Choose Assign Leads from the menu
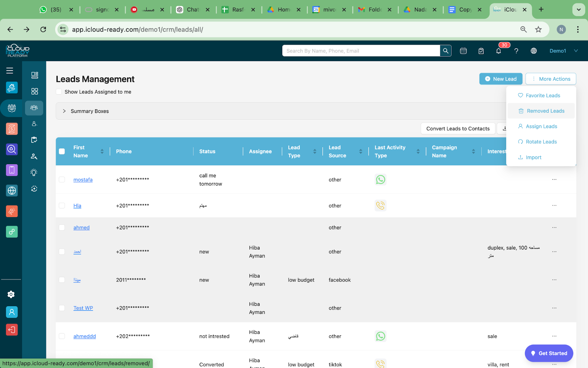Viewport: 588px width, 368px height. click(x=541, y=127)
